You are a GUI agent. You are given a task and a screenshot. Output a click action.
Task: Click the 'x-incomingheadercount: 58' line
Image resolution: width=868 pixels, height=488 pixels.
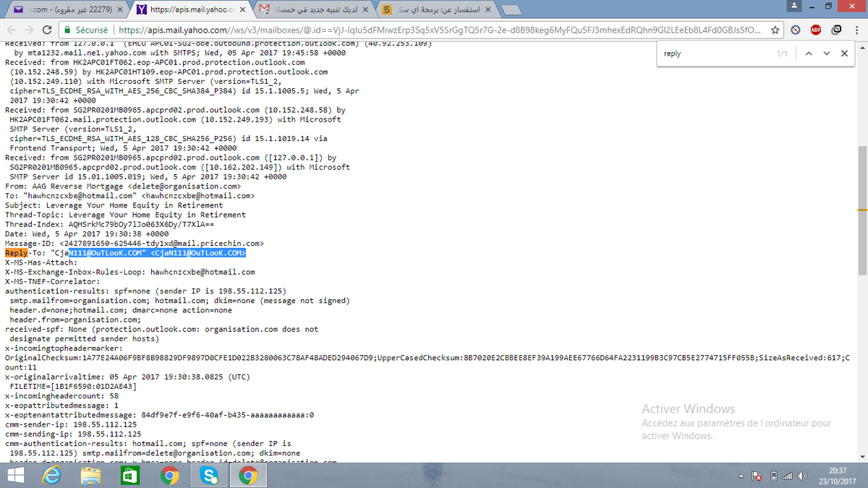61,395
